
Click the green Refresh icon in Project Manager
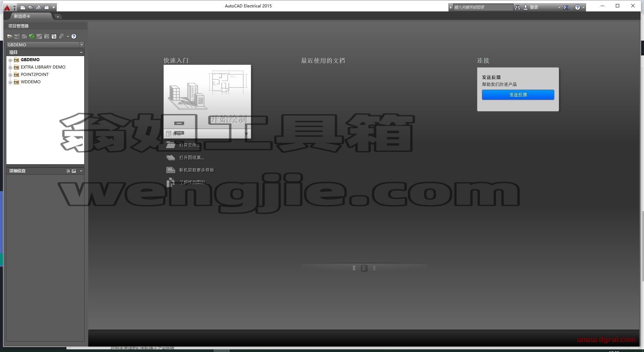(x=32, y=36)
